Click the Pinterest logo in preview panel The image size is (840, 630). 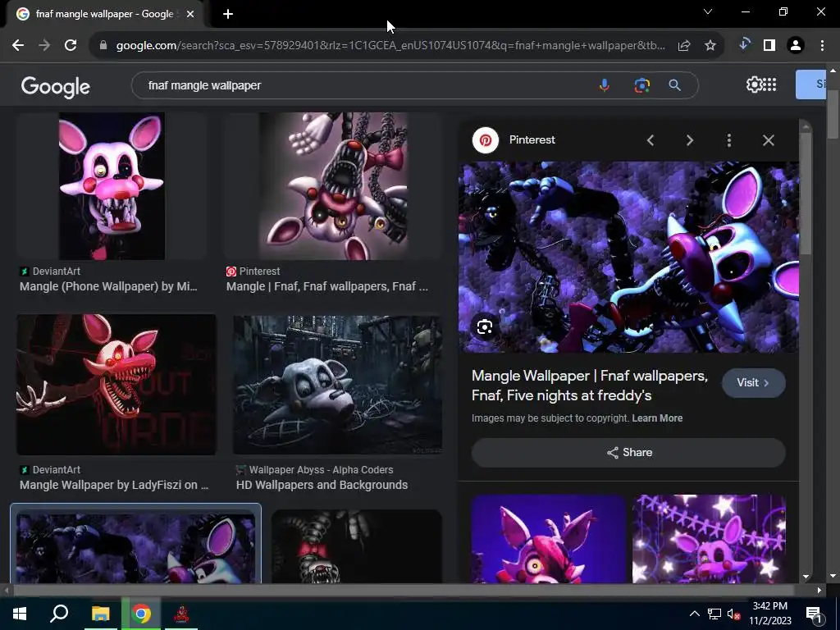(486, 140)
